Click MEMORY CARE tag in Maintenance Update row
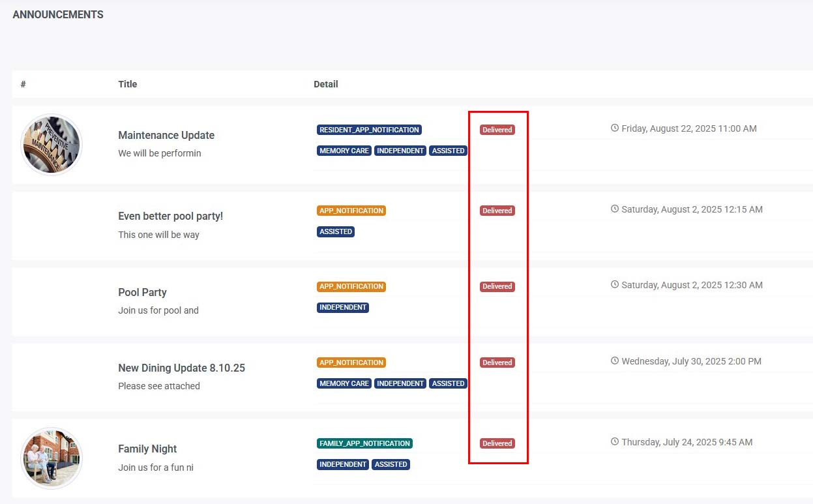813x504 pixels. (344, 151)
